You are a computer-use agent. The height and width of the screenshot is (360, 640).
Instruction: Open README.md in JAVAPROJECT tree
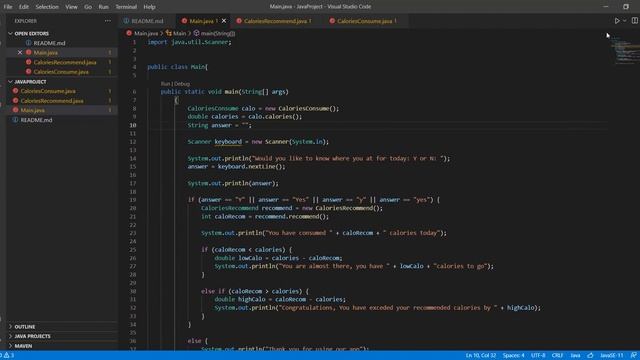click(36, 120)
